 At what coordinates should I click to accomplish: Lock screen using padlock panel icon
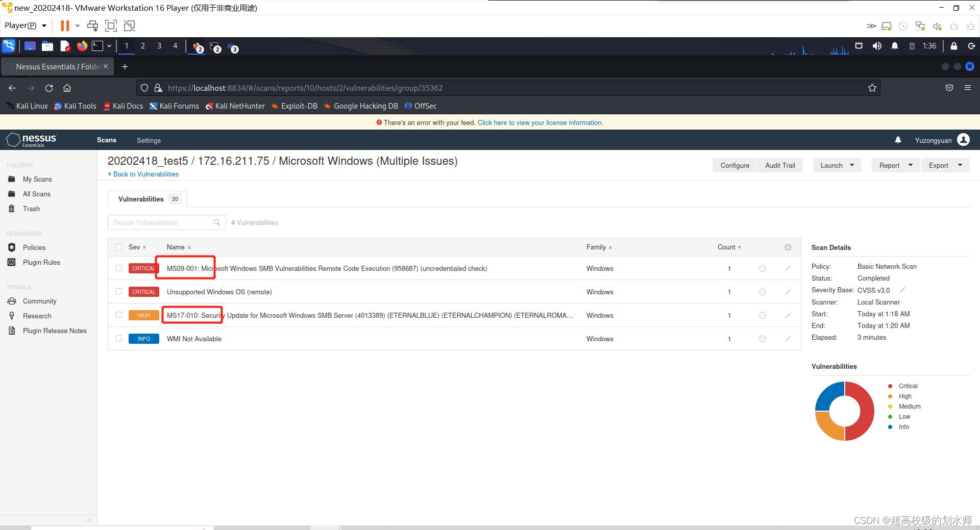click(x=954, y=46)
